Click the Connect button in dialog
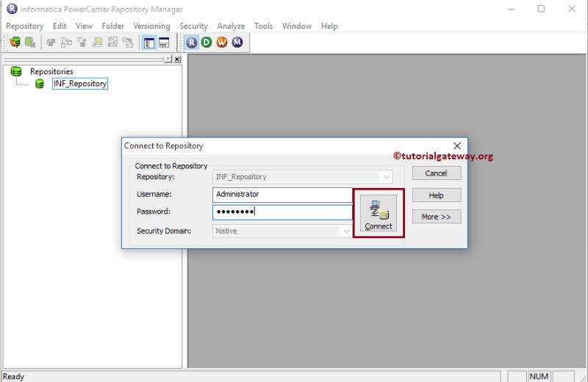The width and height of the screenshot is (588, 382). 379,213
